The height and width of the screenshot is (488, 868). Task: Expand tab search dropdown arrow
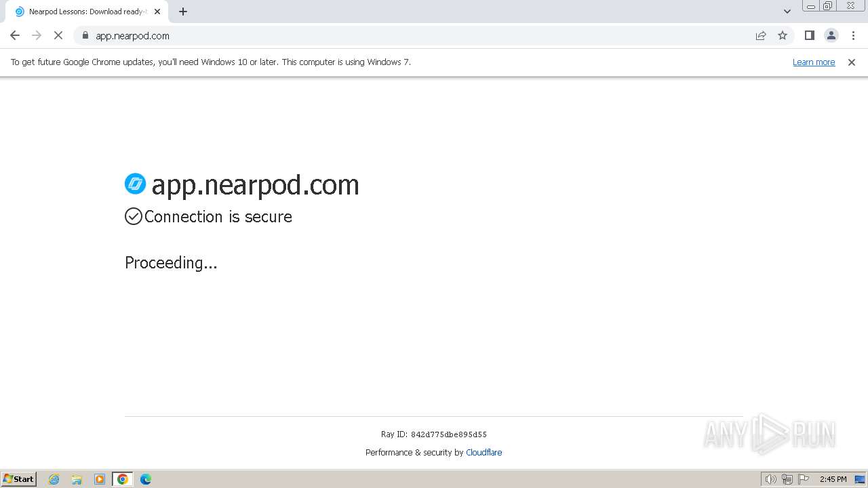[x=787, y=12]
